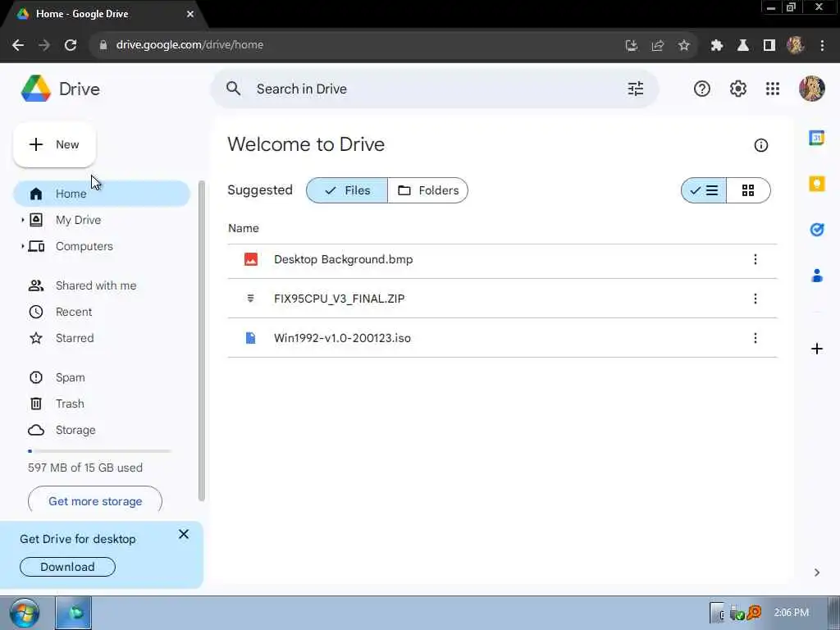Show the details info panel
The height and width of the screenshot is (630, 840).
pos(760,145)
